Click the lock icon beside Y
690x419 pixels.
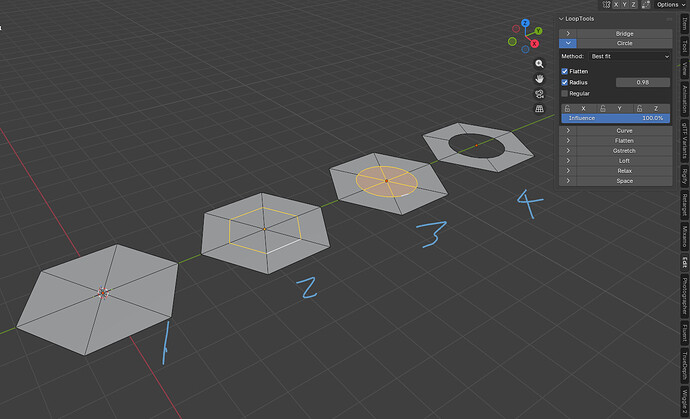pyautogui.click(x=603, y=108)
